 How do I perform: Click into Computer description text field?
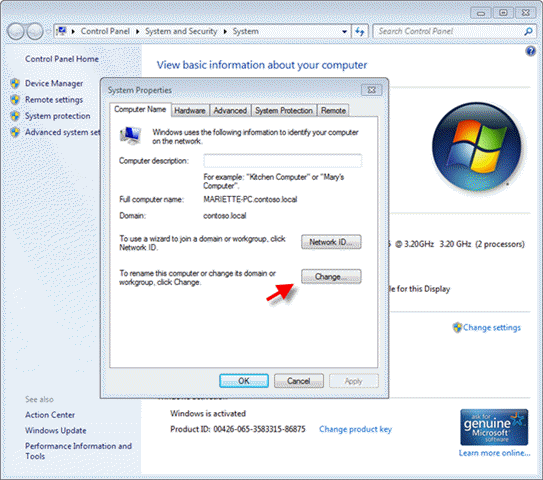pyautogui.click(x=283, y=161)
